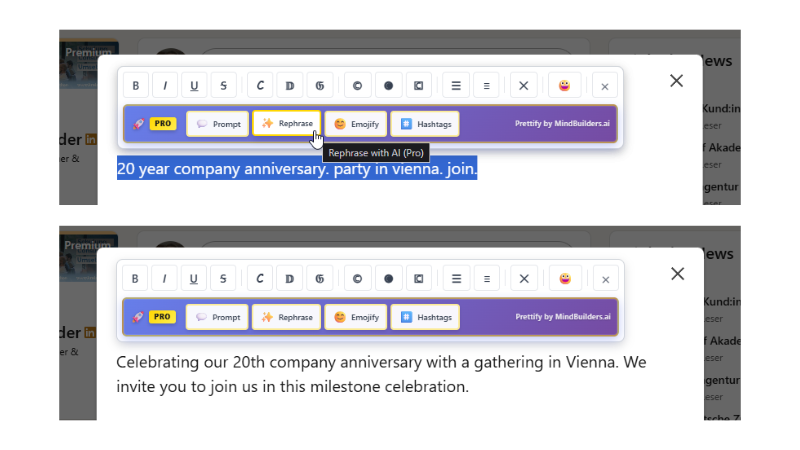Toggle underline in toolbar above the rephrased paragraph

point(193,279)
